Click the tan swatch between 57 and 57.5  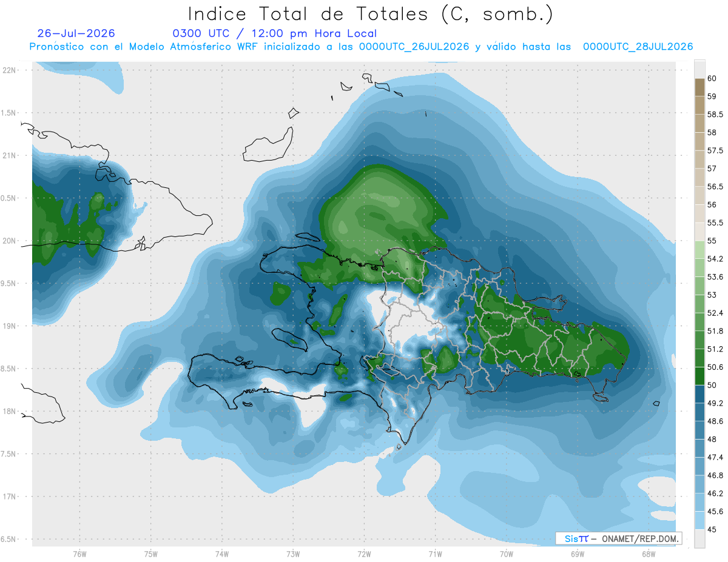click(699, 159)
